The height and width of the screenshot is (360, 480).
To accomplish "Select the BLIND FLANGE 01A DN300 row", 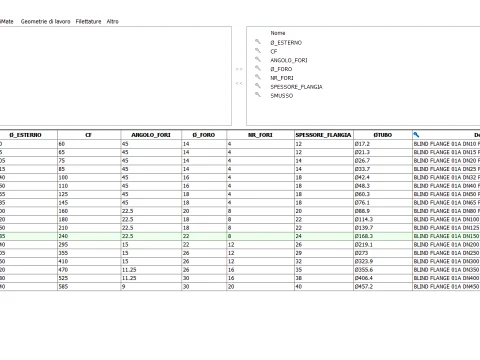I will coord(240,261).
